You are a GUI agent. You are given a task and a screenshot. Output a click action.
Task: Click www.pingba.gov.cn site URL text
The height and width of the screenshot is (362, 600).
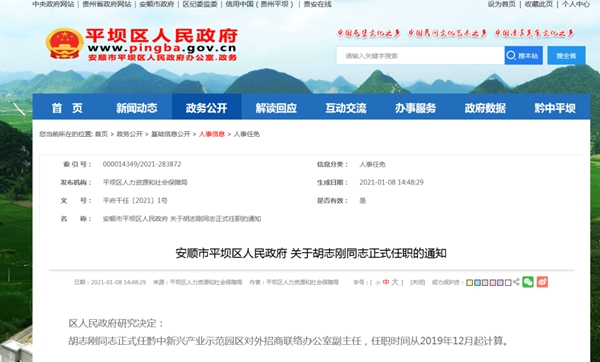(162, 49)
